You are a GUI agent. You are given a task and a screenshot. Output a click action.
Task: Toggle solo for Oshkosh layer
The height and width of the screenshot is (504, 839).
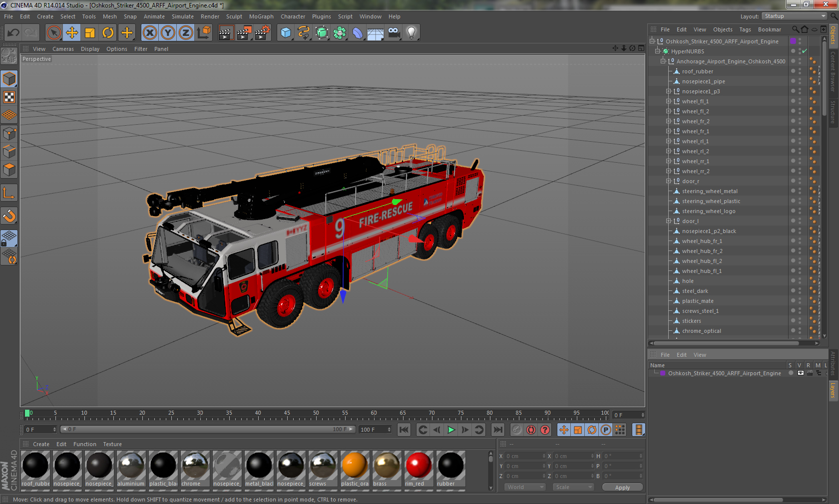[791, 373]
